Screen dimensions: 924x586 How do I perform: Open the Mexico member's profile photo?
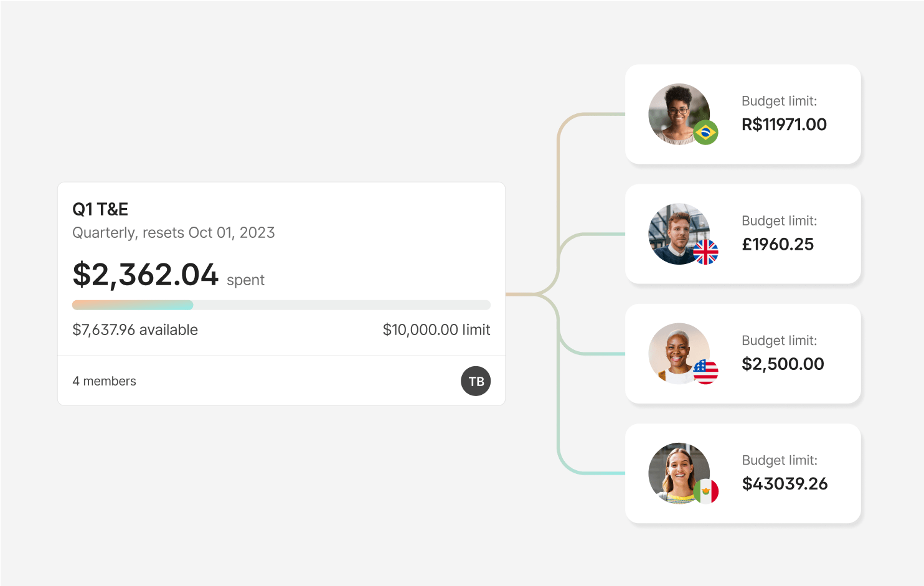coord(676,471)
